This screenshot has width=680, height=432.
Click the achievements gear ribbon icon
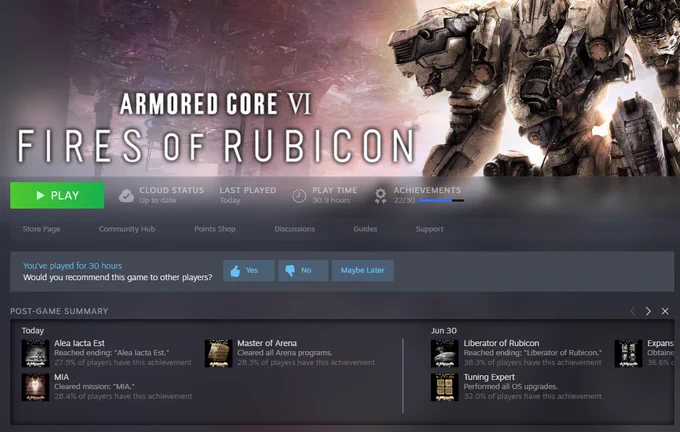tap(380, 196)
